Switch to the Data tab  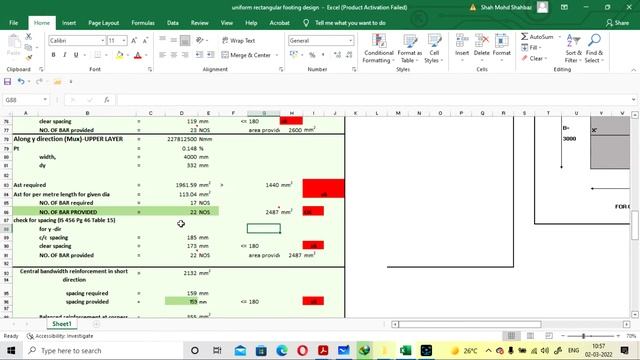click(173, 23)
